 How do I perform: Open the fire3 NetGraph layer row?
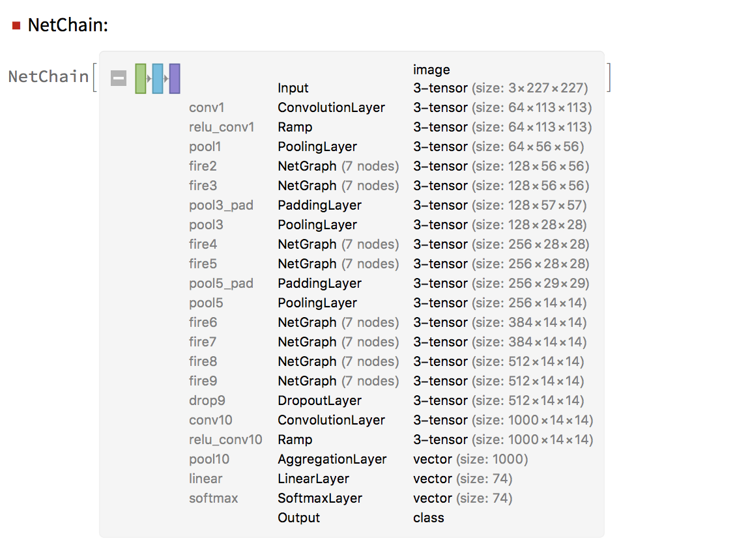(389, 186)
